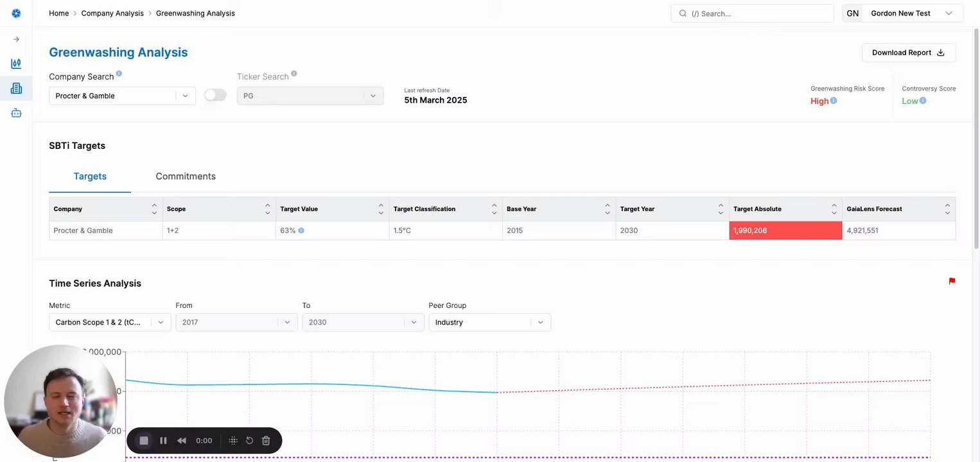Sort the Target Absolute column

tap(834, 209)
